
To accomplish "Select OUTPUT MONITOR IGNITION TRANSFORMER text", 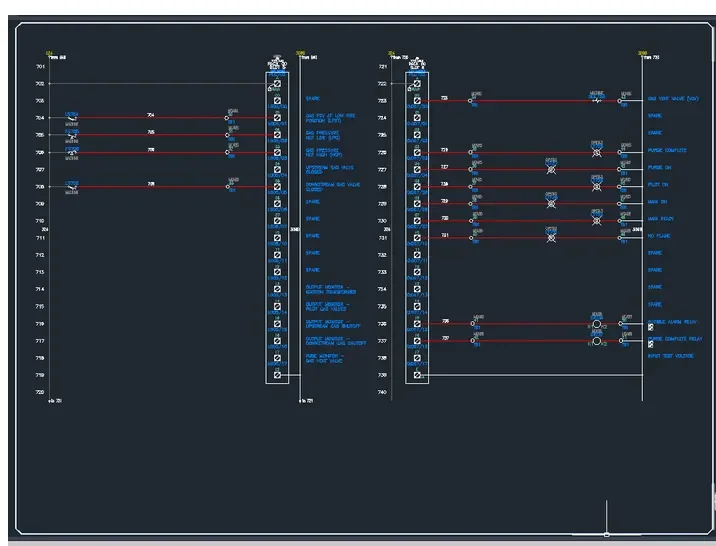I will point(331,289).
